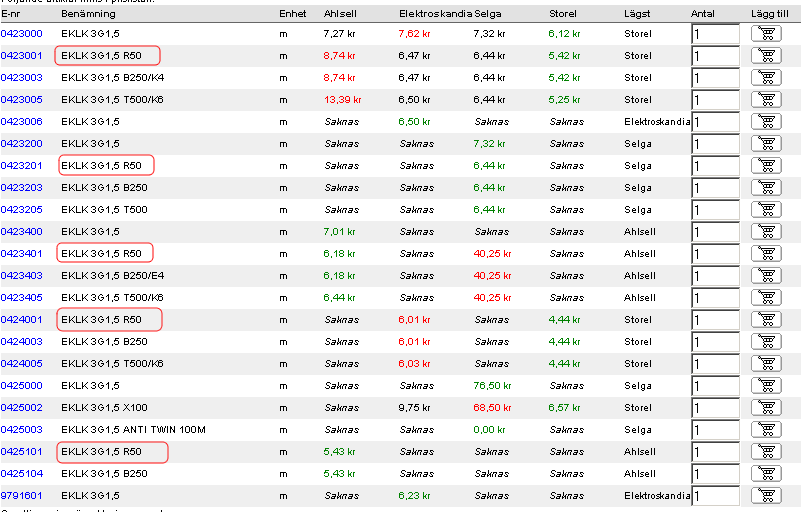The height and width of the screenshot is (512, 807).
Task: Click quantity field for 0425002
Action: (715, 408)
